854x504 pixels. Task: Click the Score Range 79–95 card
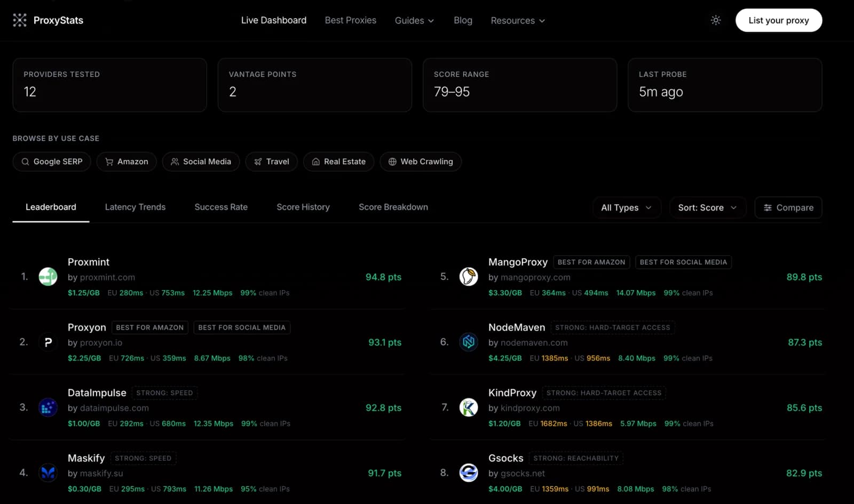520,85
